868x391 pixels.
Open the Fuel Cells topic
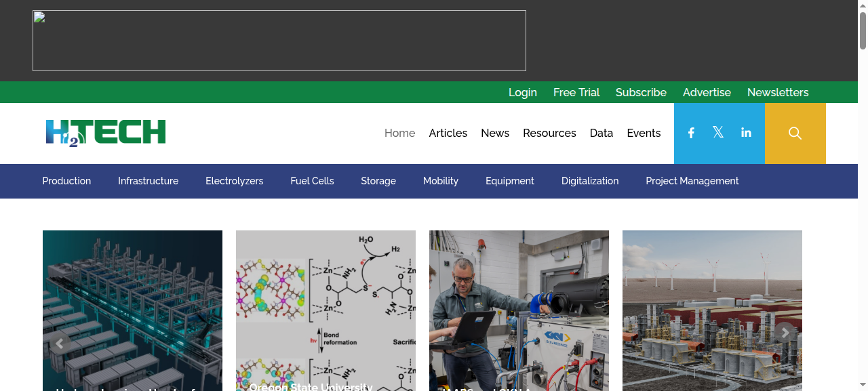tap(312, 181)
